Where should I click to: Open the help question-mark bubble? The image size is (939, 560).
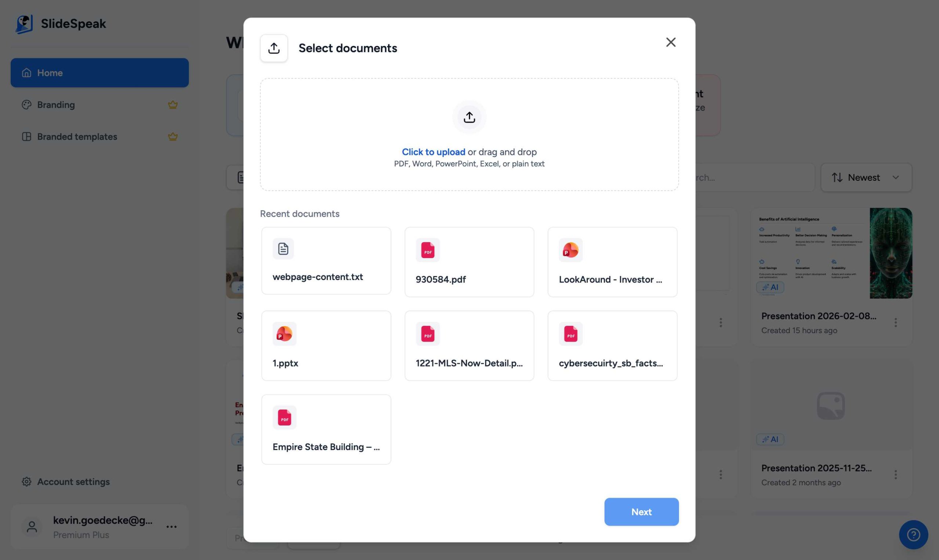tap(913, 534)
